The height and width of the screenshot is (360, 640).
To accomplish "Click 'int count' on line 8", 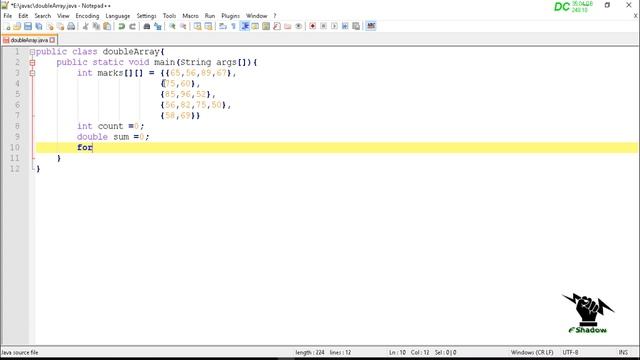I will [100, 126].
